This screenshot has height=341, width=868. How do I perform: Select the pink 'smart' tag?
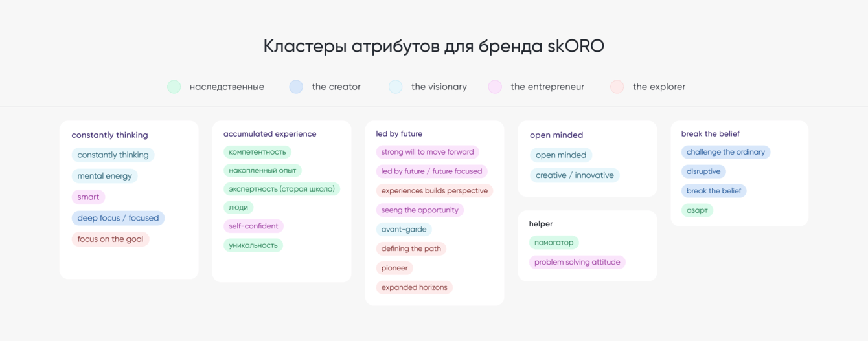(88, 197)
